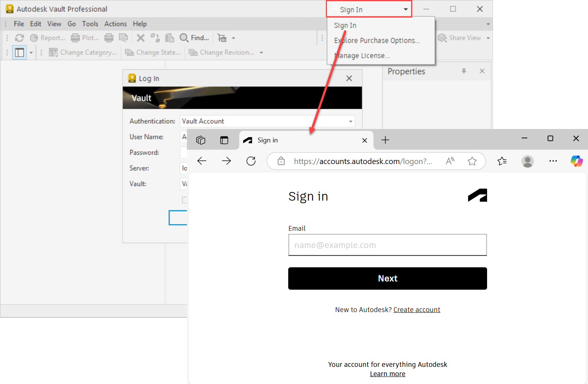Click the Plot button in Vault toolbar
588x384 pixels.
click(85, 38)
